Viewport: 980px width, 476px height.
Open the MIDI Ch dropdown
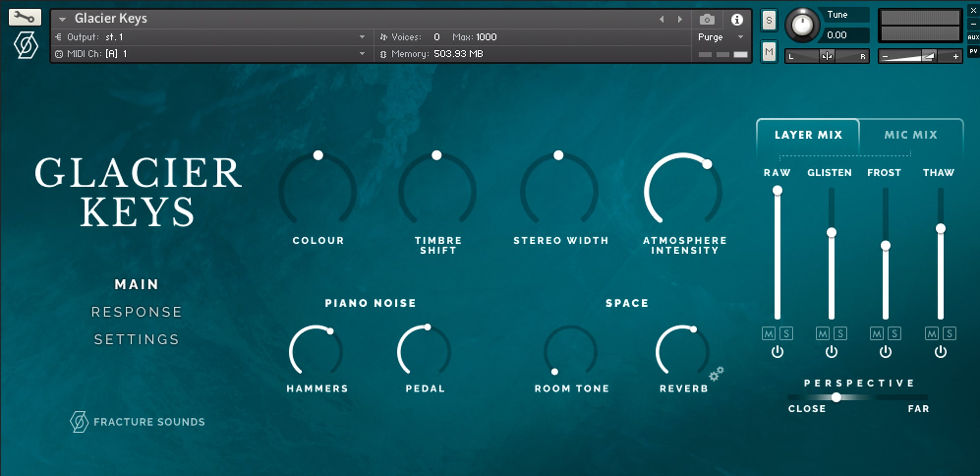coord(362,54)
